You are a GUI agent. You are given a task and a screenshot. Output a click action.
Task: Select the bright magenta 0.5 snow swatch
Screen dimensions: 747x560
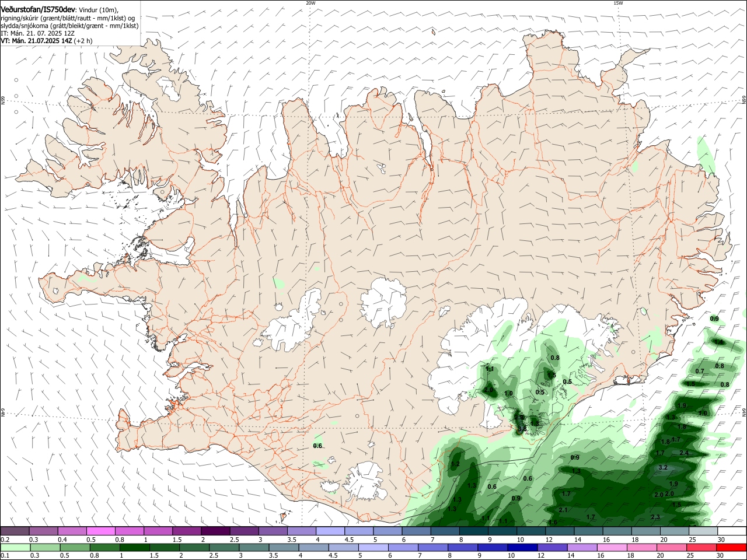[x=100, y=531]
